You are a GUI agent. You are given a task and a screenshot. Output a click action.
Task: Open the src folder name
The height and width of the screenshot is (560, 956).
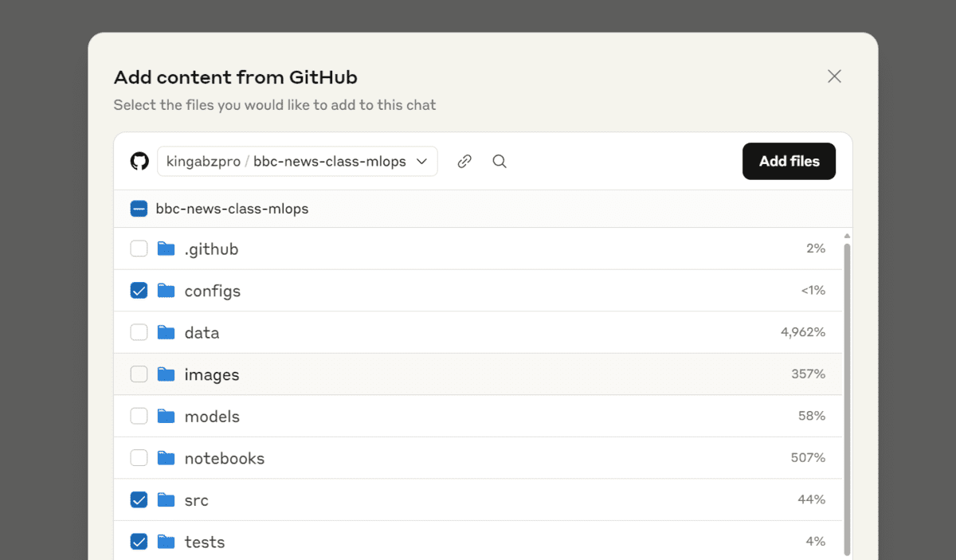(x=197, y=500)
